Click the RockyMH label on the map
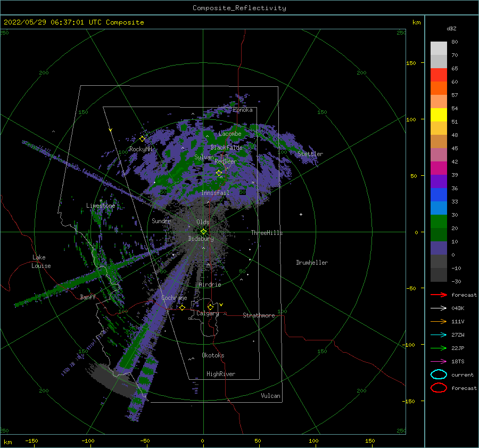 click(x=141, y=149)
